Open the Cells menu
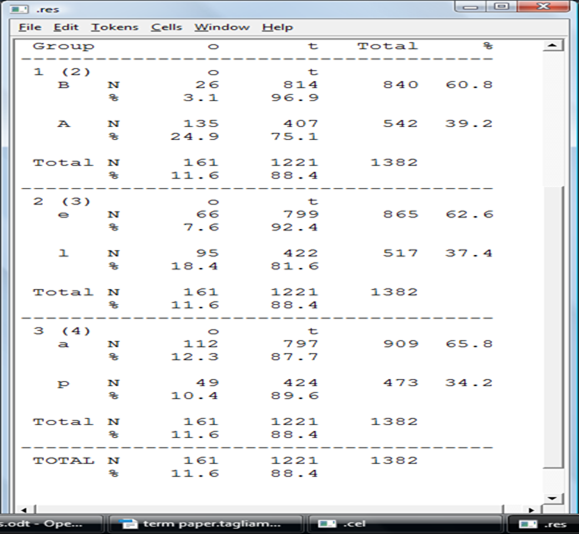This screenshot has width=579, height=534. click(x=167, y=27)
